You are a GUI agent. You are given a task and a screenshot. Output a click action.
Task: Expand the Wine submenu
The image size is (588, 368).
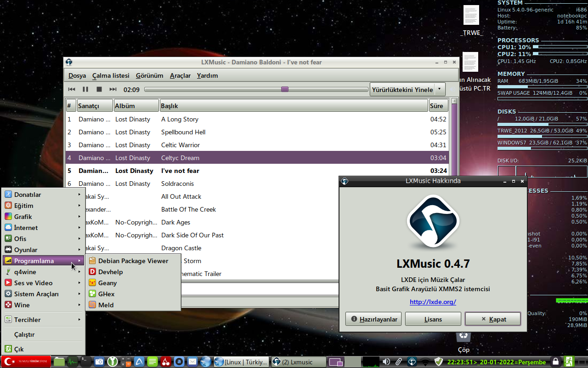[44, 305]
